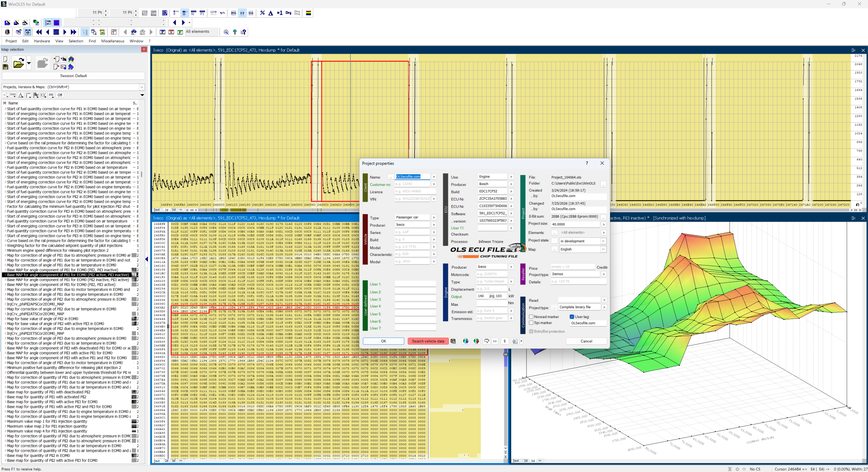Open the Project state dropdown
This screenshot has width=868, height=472.
tap(603, 241)
